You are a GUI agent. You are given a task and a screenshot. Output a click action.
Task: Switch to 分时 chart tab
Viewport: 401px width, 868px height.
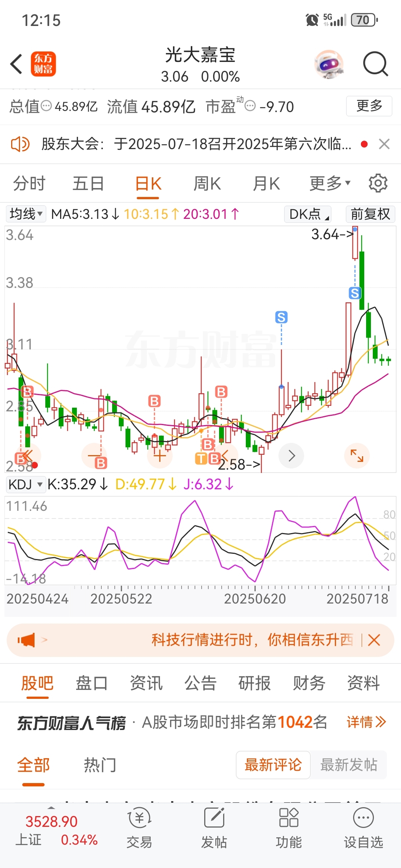(x=29, y=184)
